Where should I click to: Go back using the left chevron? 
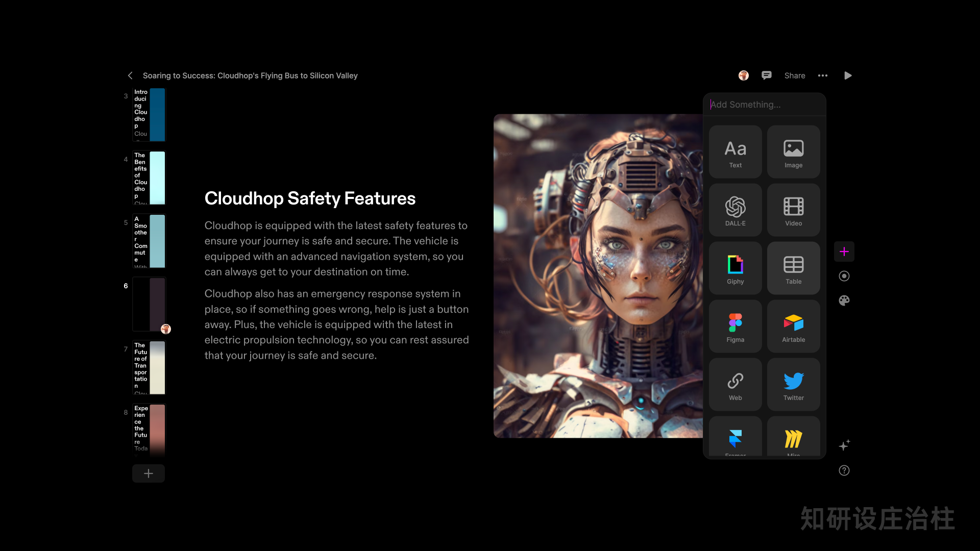point(130,76)
